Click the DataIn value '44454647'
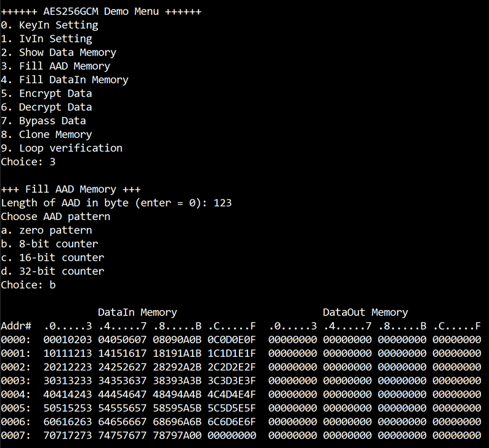Screen dimensions: 489x448 (x=123, y=394)
